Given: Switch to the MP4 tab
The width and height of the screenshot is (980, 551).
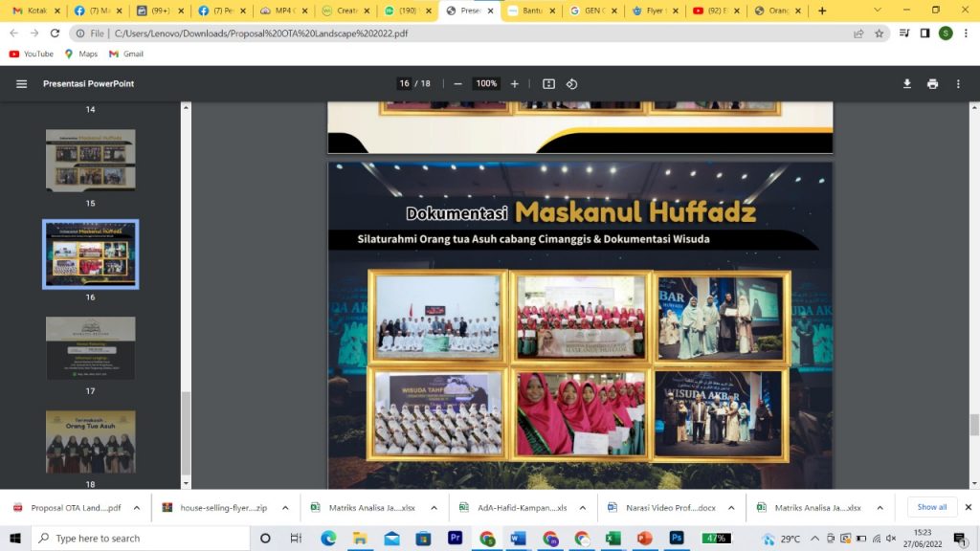Looking at the screenshot, I should point(281,11).
